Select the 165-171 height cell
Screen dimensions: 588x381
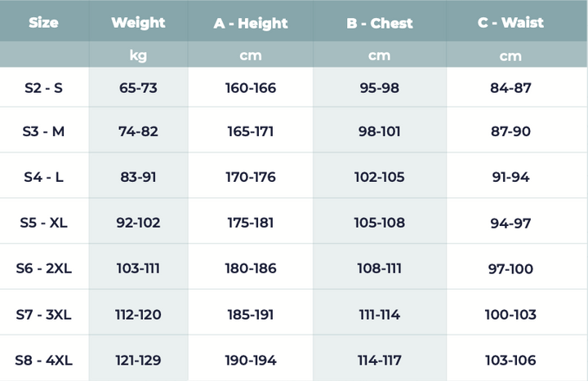point(250,131)
